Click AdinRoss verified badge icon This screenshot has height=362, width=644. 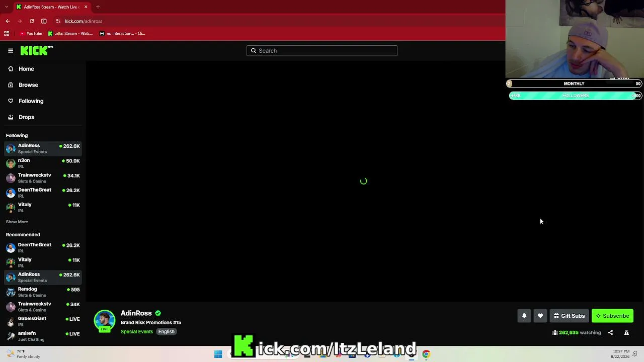[158, 313]
